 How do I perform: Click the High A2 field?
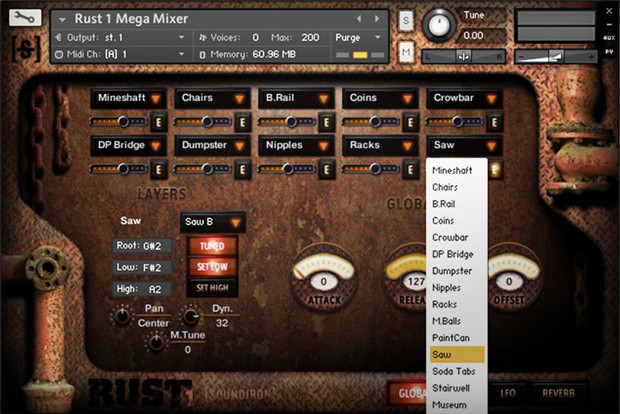click(142, 289)
